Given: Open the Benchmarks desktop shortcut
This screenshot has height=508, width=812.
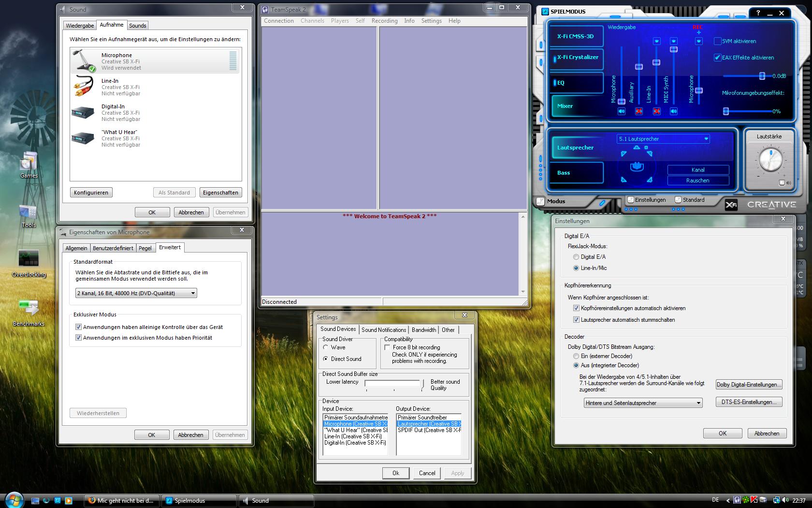Looking at the screenshot, I should pyautogui.click(x=29, y=313).
